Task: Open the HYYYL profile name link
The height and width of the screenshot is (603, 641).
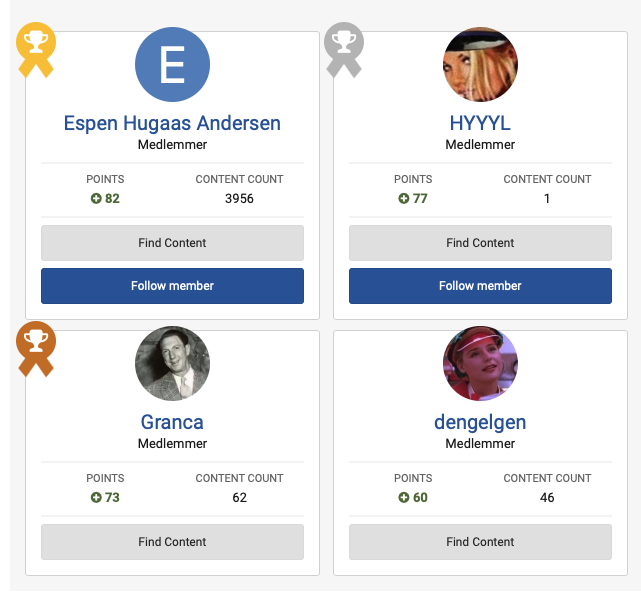Action: point(480,123)
